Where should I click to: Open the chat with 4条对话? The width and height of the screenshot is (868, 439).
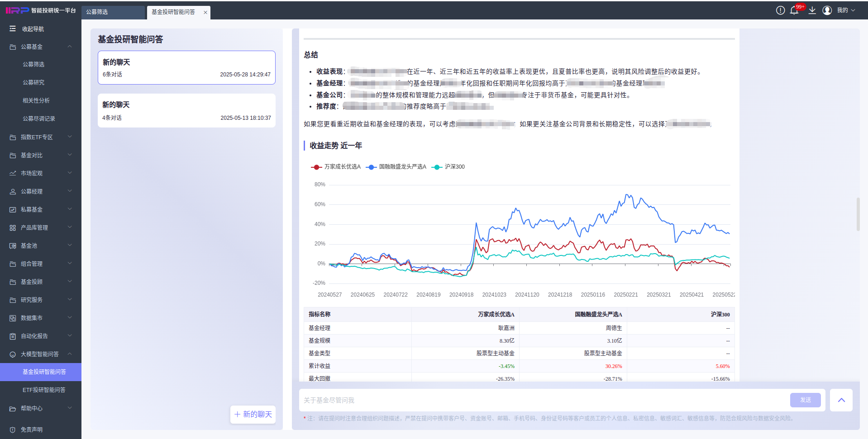pos(186,111)
